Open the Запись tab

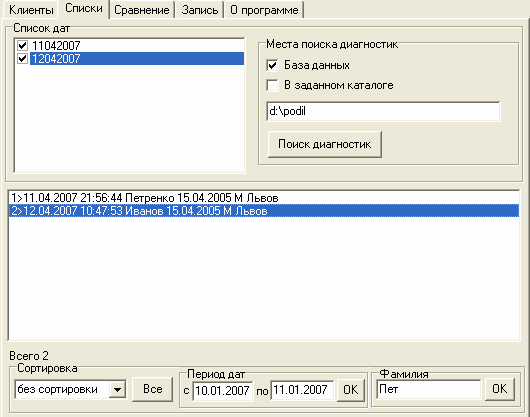click(199, 10)
